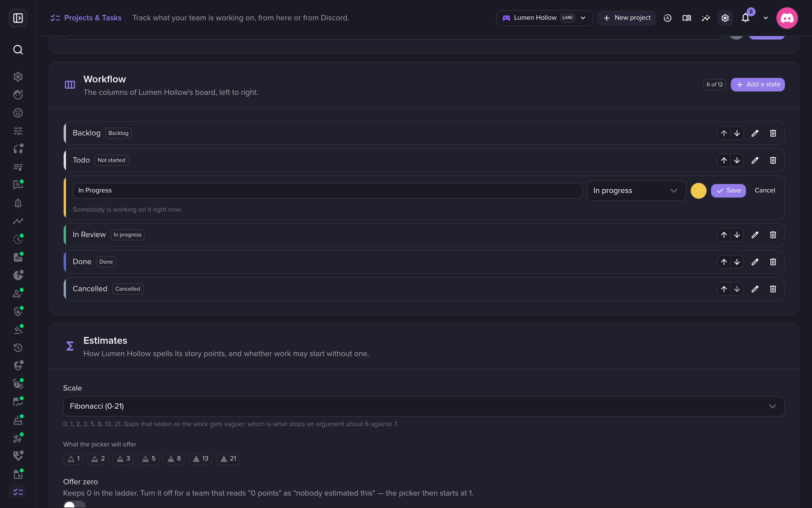812x508 pixels.
Task: Open the book documentation icon
Action: tap(687, 18)
